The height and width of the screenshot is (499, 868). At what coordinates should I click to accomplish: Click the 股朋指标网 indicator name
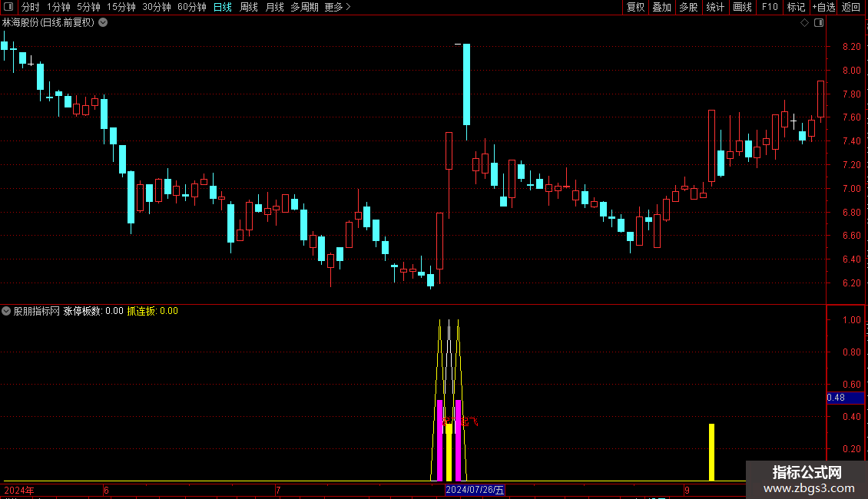coord(36,311)
